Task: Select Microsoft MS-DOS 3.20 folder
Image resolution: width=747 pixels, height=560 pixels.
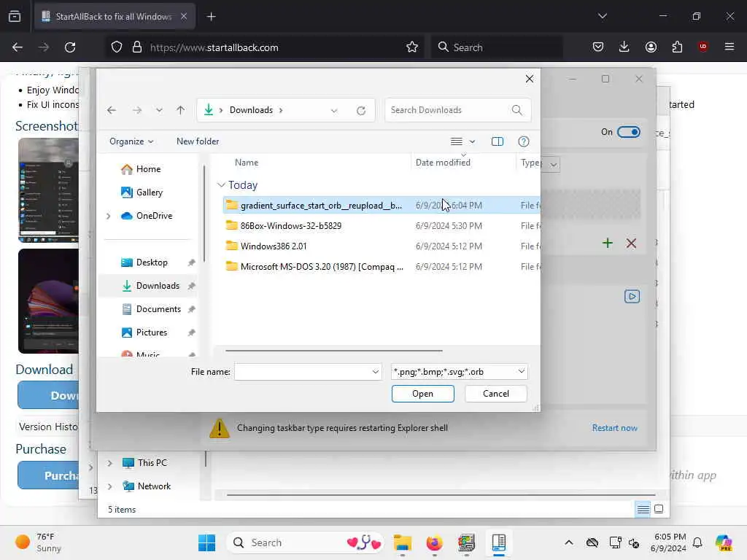Action: click(381, 267)
